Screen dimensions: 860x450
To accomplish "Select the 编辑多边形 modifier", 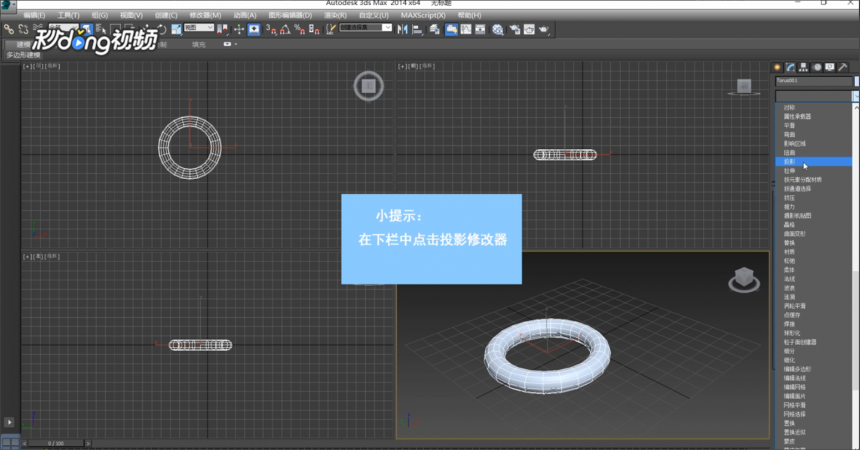I will pos(797,369).
